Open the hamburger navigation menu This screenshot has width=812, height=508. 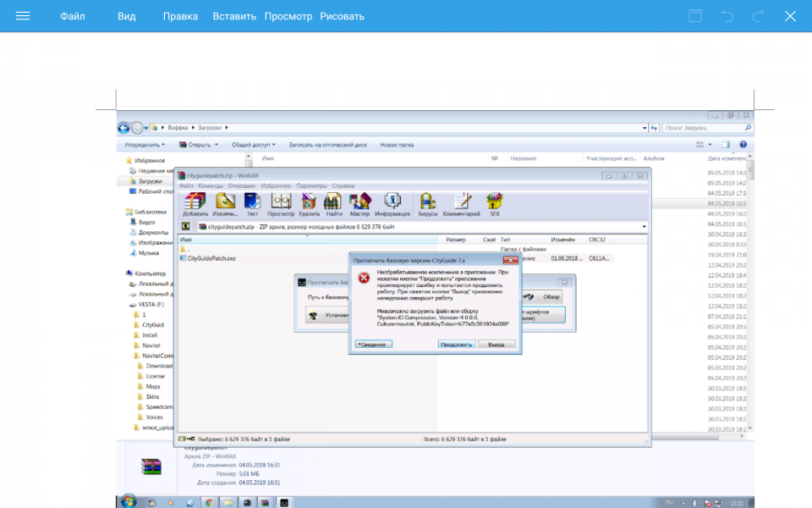23,16
